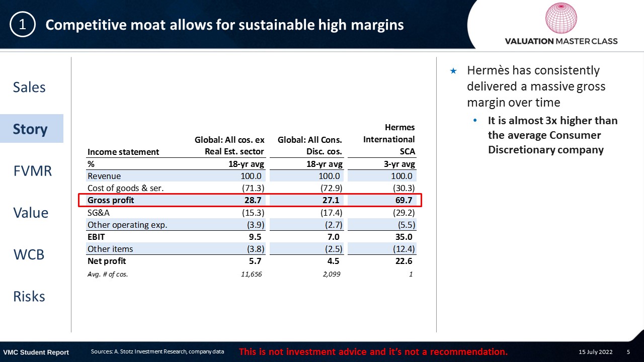Screen dimensions: 644x362
Task: Click the Valuation Master Class globe logo
Action: (561, 18)
